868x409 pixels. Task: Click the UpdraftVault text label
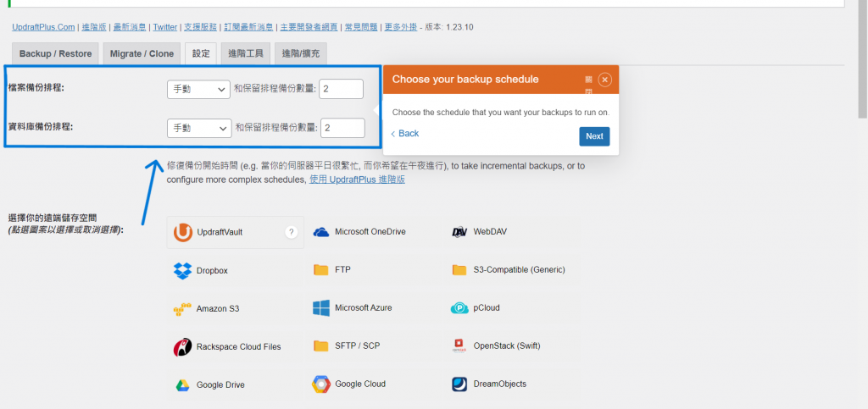pos(220,233)
